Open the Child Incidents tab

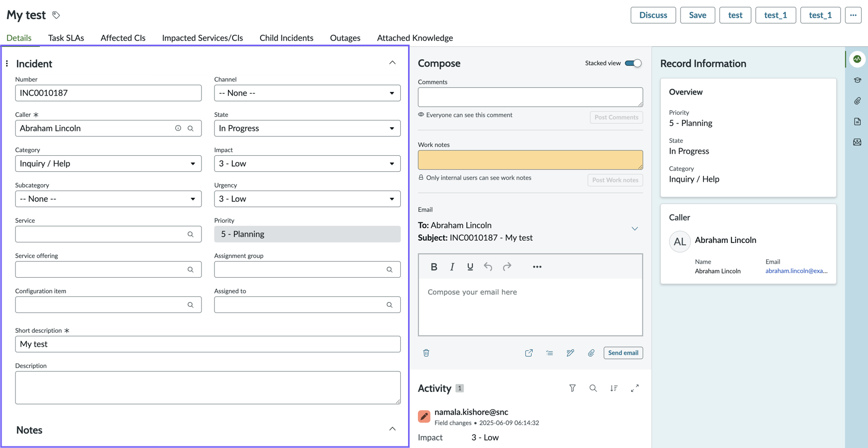(287, 38)
